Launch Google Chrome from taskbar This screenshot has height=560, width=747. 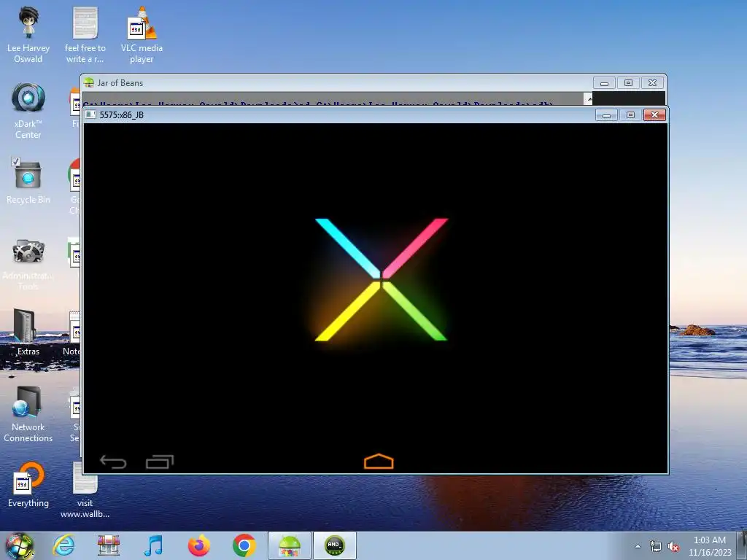click(244, 545)
